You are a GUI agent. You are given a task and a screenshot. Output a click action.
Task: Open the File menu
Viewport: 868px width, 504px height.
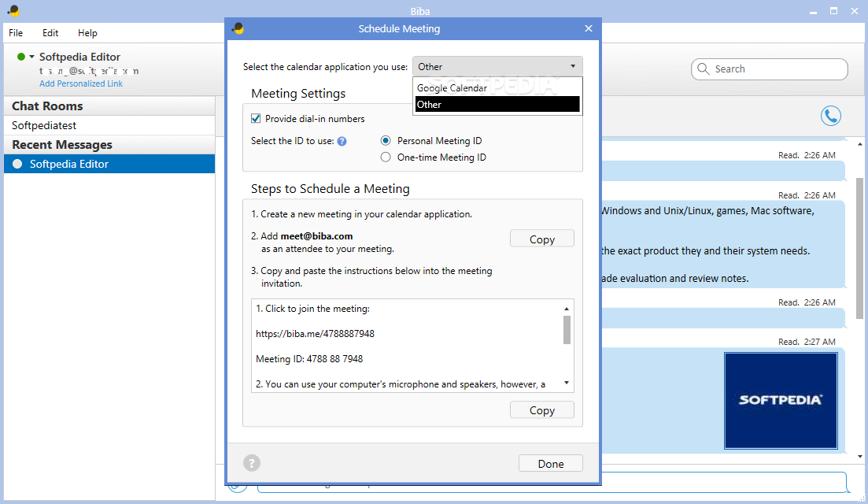tap(16, 32)
